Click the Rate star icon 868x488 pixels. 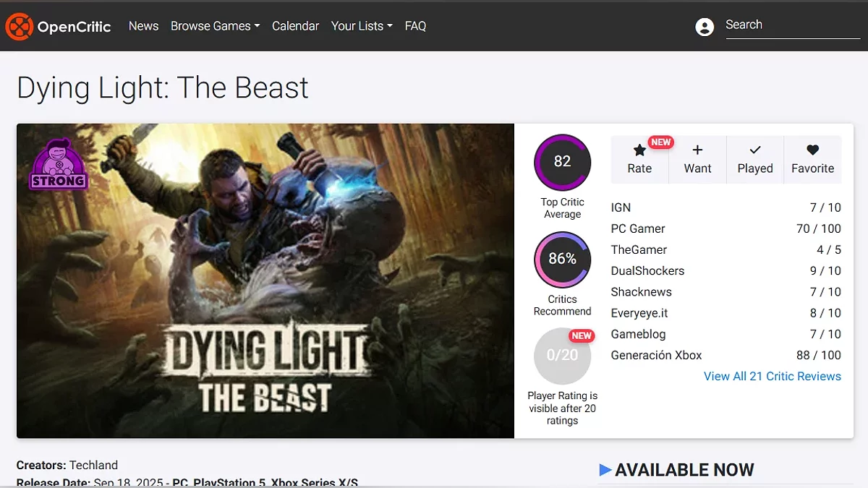coord(639,150)
